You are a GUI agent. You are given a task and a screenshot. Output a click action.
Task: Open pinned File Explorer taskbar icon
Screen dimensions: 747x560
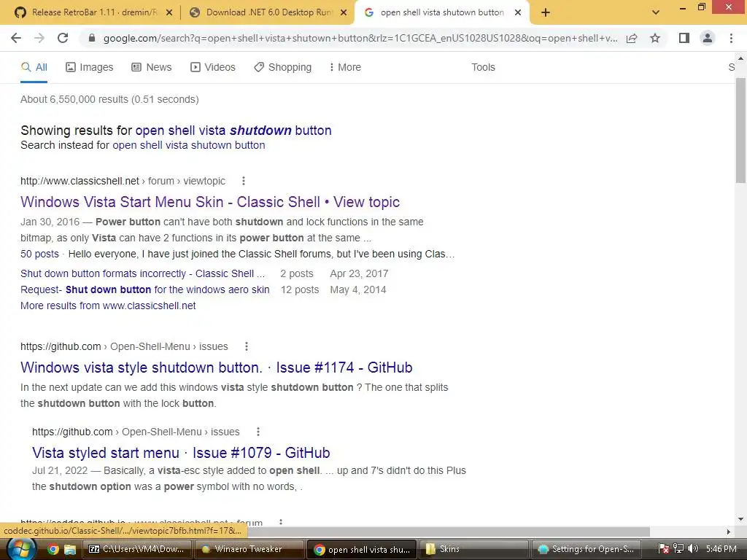[70, 550]
